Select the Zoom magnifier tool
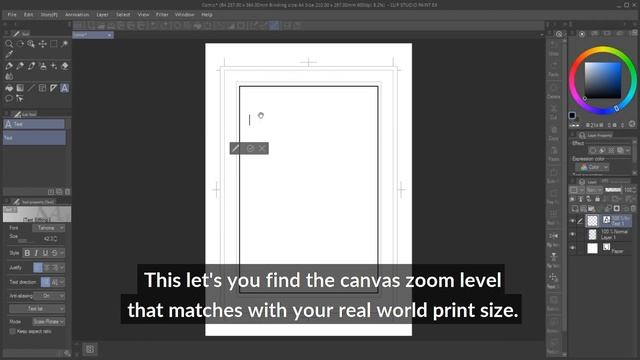This screenshot has height=360, width=640. coord(9,44)
